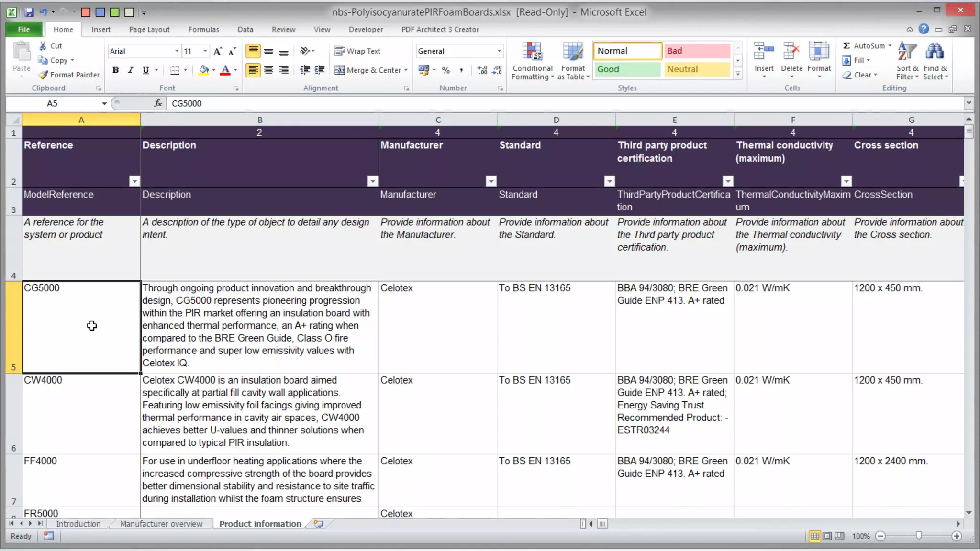Apply the Good cell style
Image resolution: width=980 pixels, height=551 pixels.
627,69
